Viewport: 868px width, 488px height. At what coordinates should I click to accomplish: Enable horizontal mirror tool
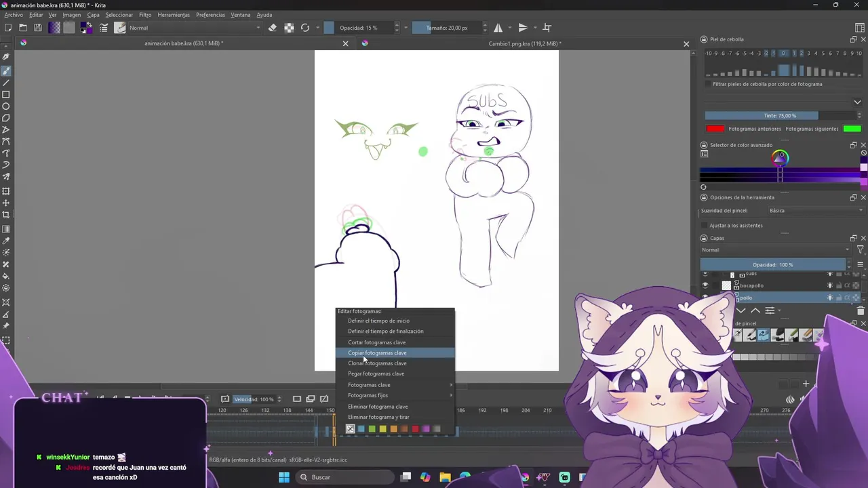[x=498, y=28]
